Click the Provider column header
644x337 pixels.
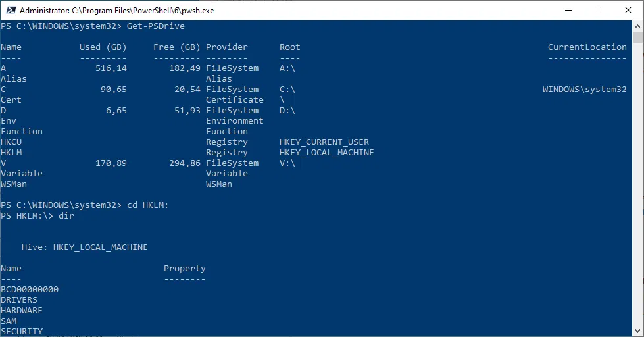[x=227, y=47]
